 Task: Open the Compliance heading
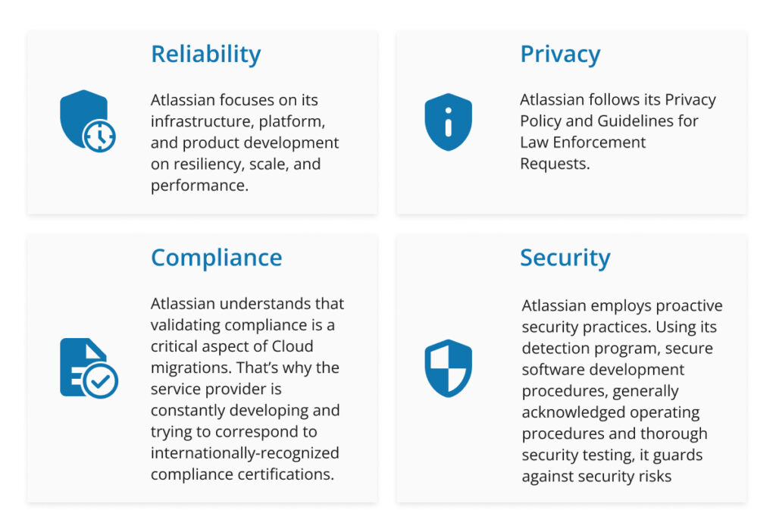[x=216, y=258]
